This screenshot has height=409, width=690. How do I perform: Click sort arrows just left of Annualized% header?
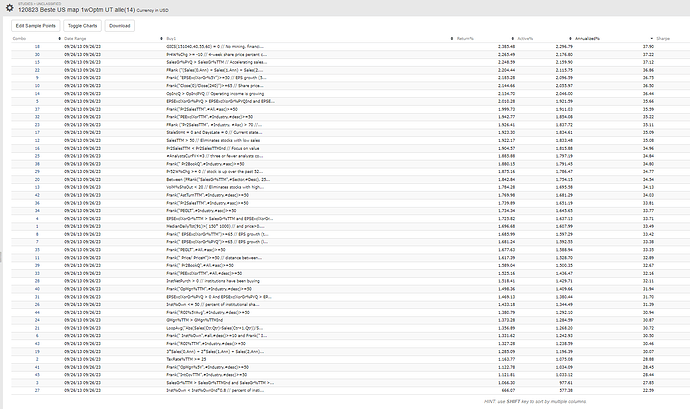pyautogui.click(x=570, y=39)
